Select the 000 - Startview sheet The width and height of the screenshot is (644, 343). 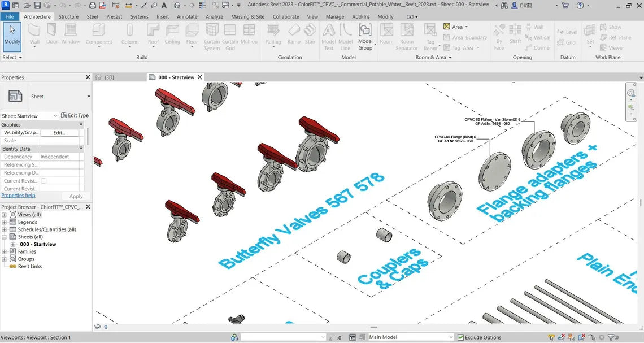(x=38, y=245)
